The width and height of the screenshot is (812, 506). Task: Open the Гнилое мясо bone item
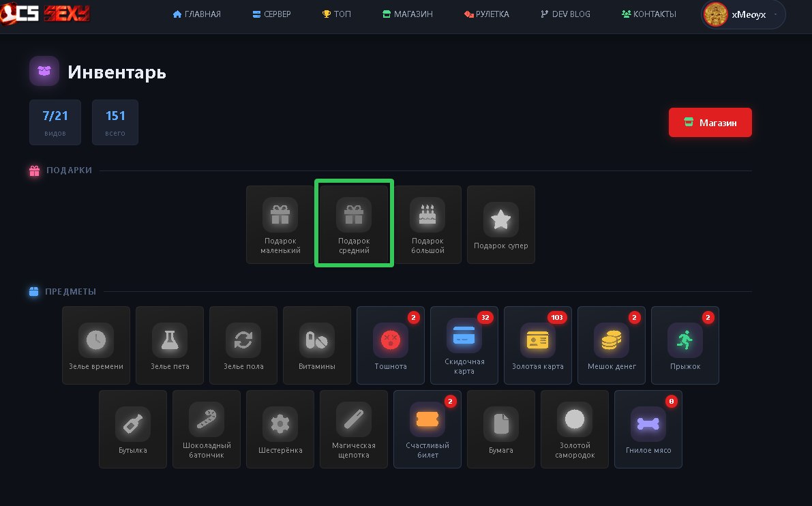pos(648,430)
